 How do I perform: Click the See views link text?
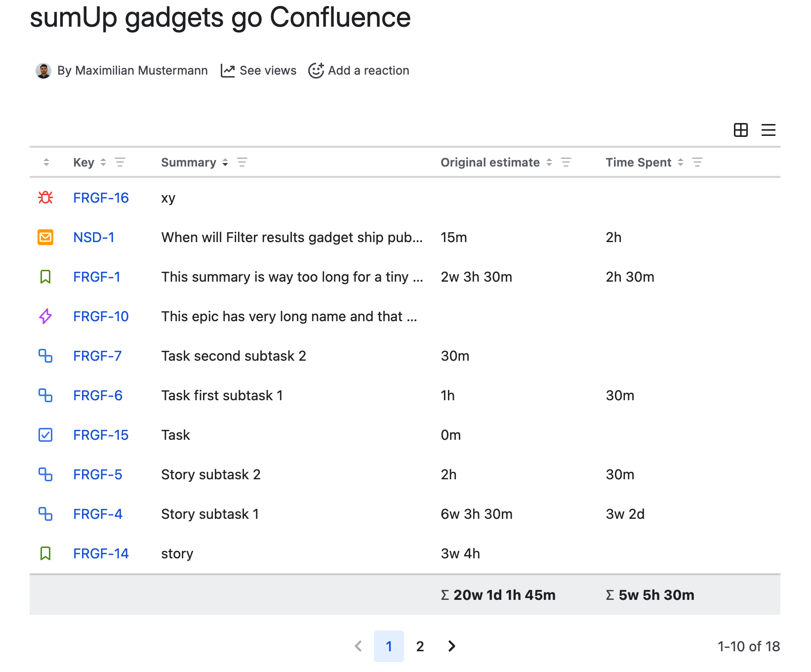[x=268, y=71]
